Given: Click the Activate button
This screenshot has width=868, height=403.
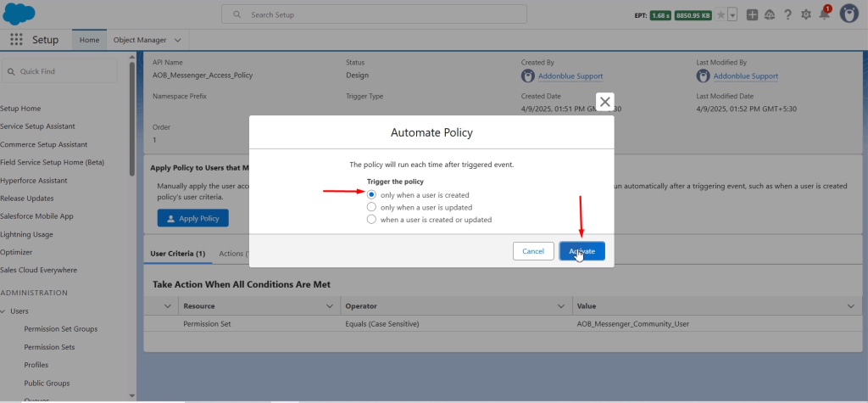Looking at the screenshot, I should coord(581,251).
